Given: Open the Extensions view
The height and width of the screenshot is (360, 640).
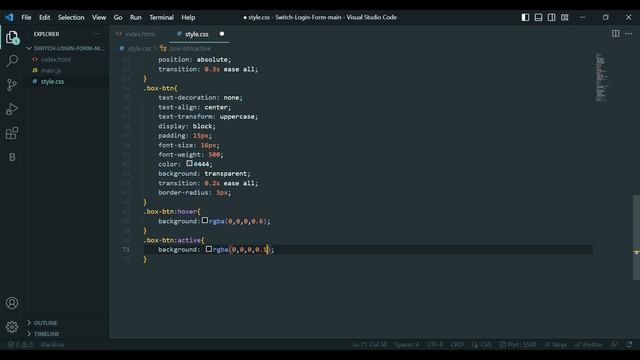Looking at the screenshot, I should click(12, 133).
